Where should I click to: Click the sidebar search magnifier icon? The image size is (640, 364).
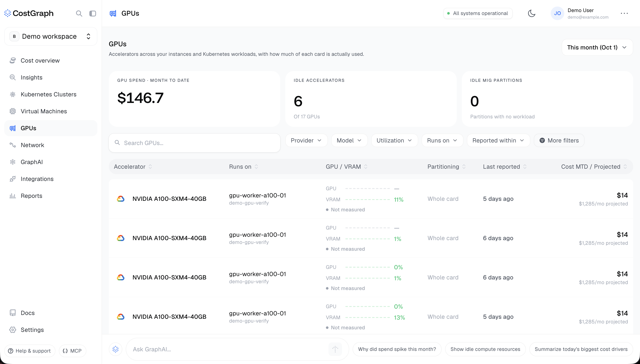tap(79, 14)
